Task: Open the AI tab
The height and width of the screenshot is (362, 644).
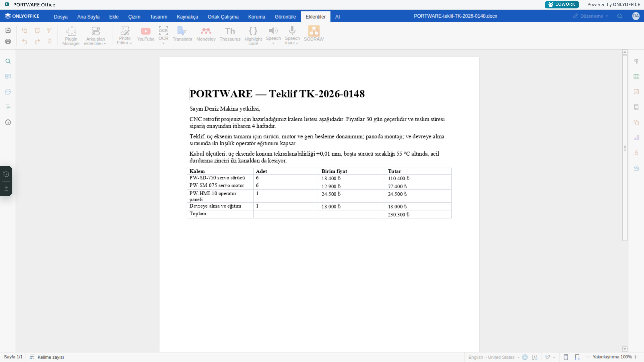Action: (337, 17)
